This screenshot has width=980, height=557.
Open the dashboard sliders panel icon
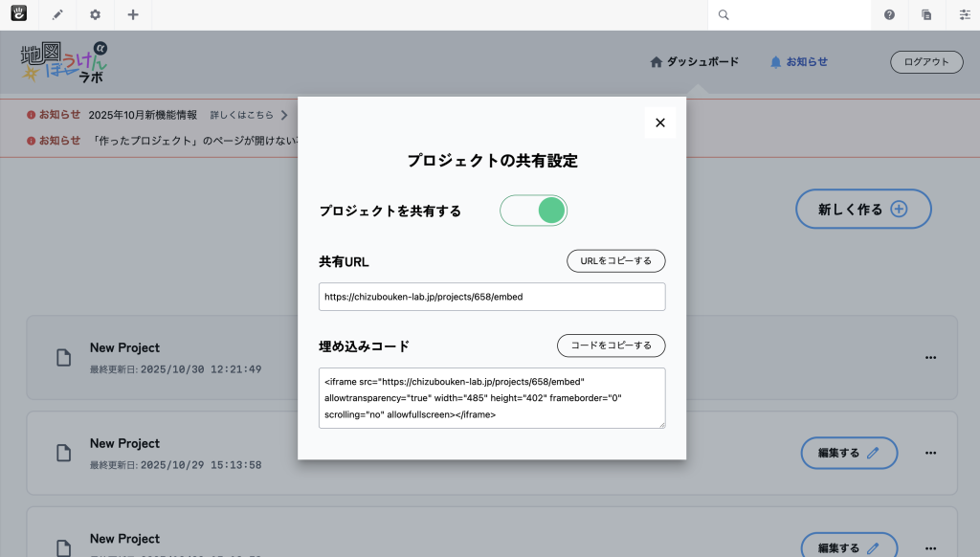[964, 14]
